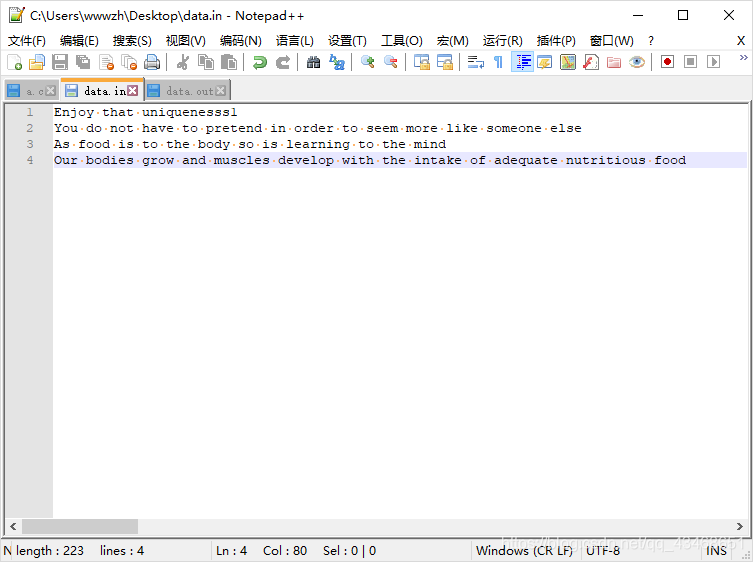
Task: Close the data.out tab
Action: point(220,90)
